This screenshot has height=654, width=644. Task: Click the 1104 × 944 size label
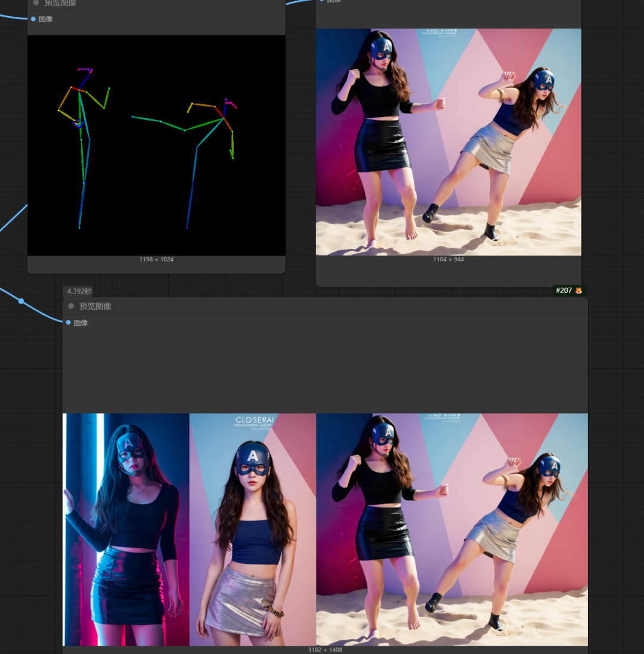pos(448,260)
